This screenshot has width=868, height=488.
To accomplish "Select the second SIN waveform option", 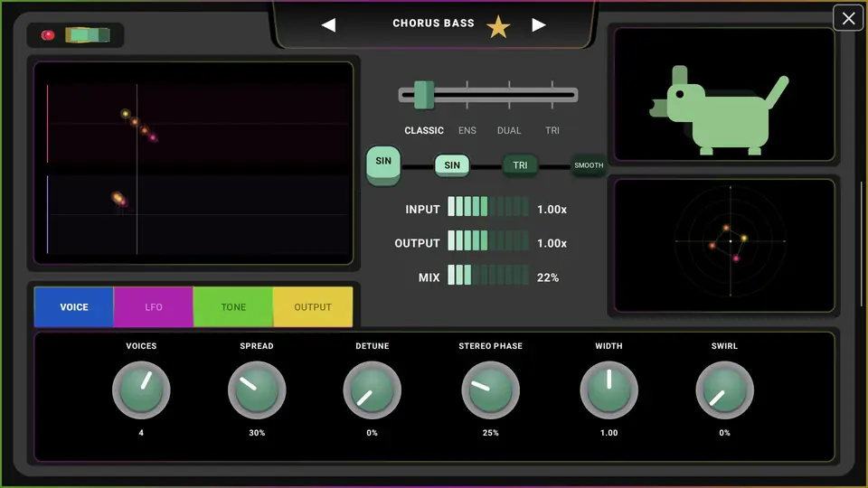I will [452, 164].
